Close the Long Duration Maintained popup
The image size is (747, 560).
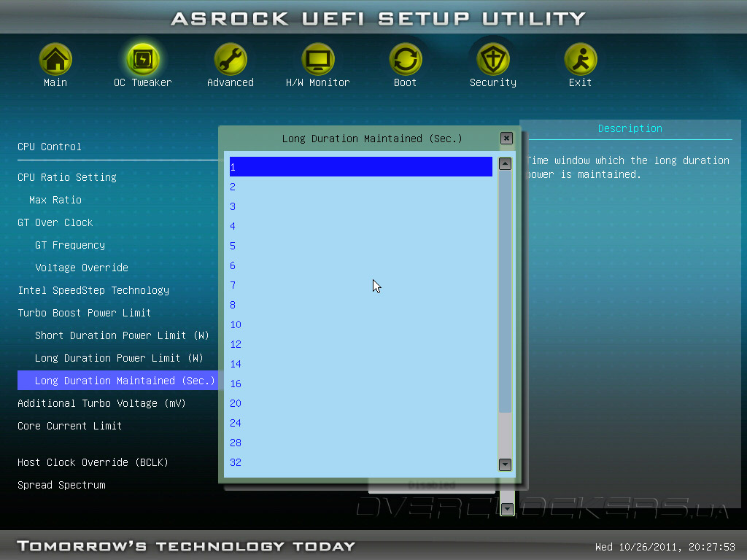pyautogui.click(x=506, y=138)
